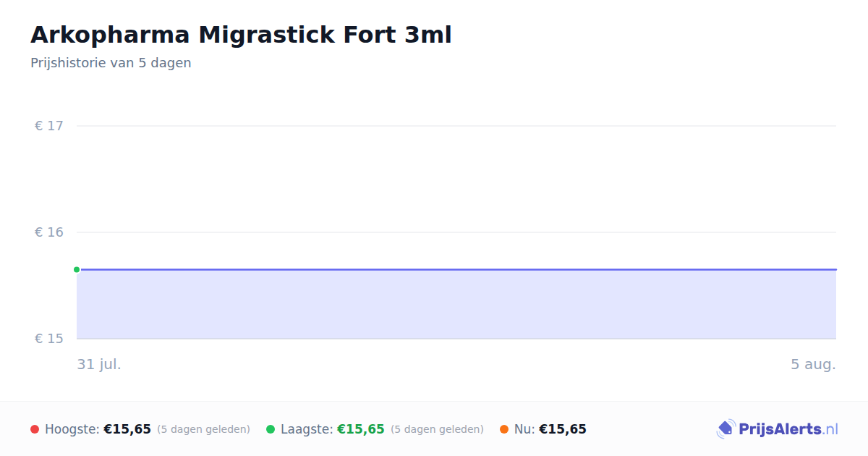Click the Hoogste price €15,65 value

click(x=127, y=429)
